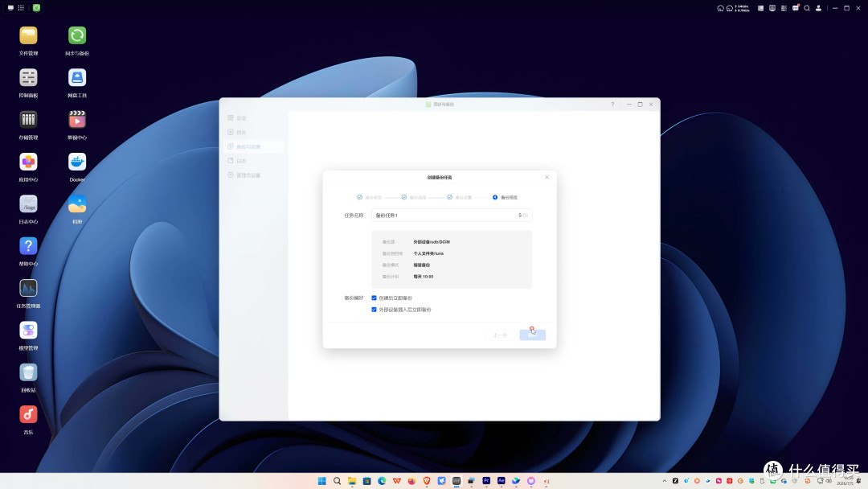Open File Explorer in the taskbar
This screenshot has height=489, width=868.
(352, 481)
